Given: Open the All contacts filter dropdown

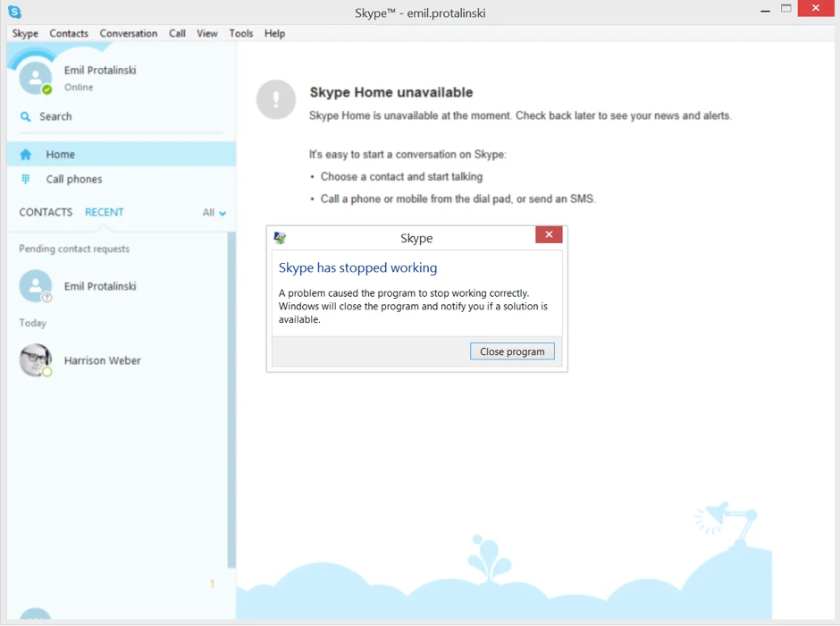Looking at the screenshot, I should coord(213,212).
